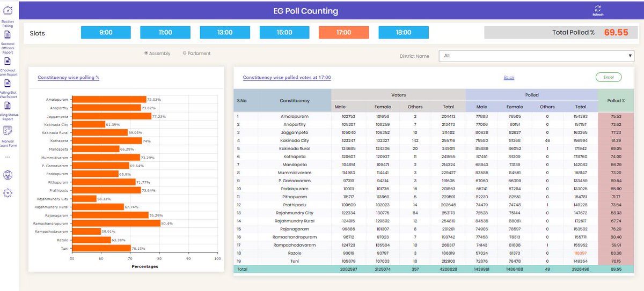The height and width of the screenshot is (291, 644).
Task: Click the Amalapuram chart bar
Action: (x=109, y=100)
